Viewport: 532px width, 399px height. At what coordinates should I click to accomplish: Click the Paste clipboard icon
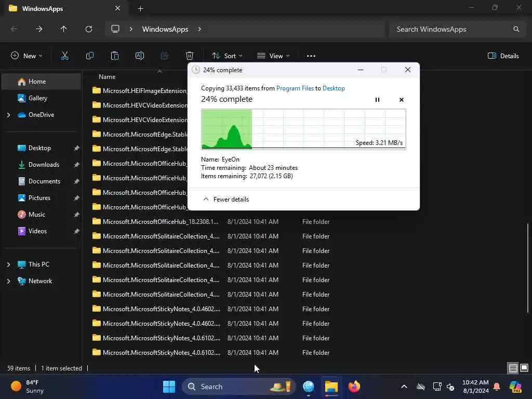(115, 56)
